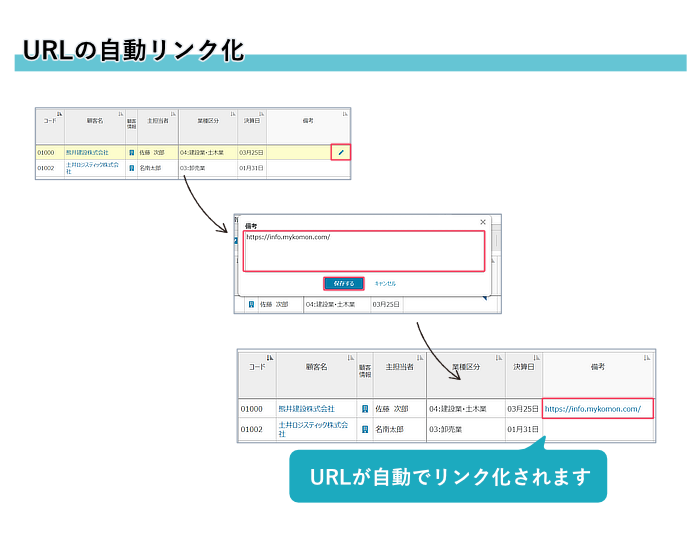Click the sort icon in upper table コード header
Screen dimensions: 700x550
(x=59, y=113)
